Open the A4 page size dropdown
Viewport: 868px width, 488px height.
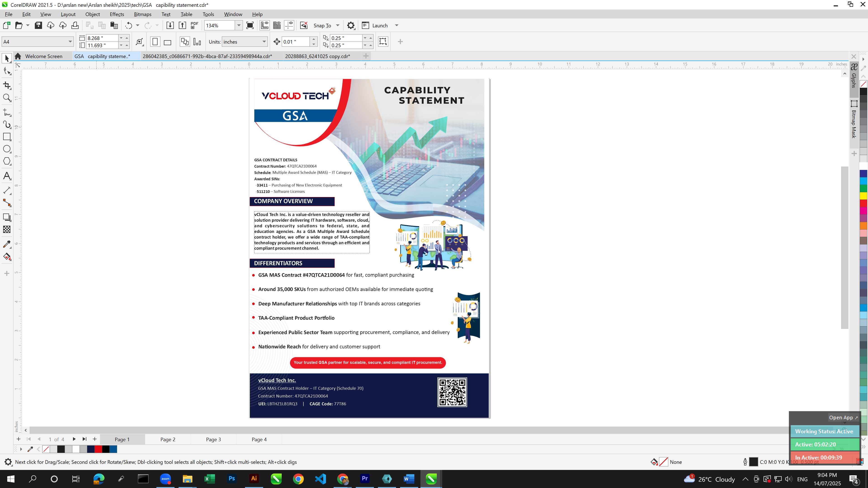point(70,42)
